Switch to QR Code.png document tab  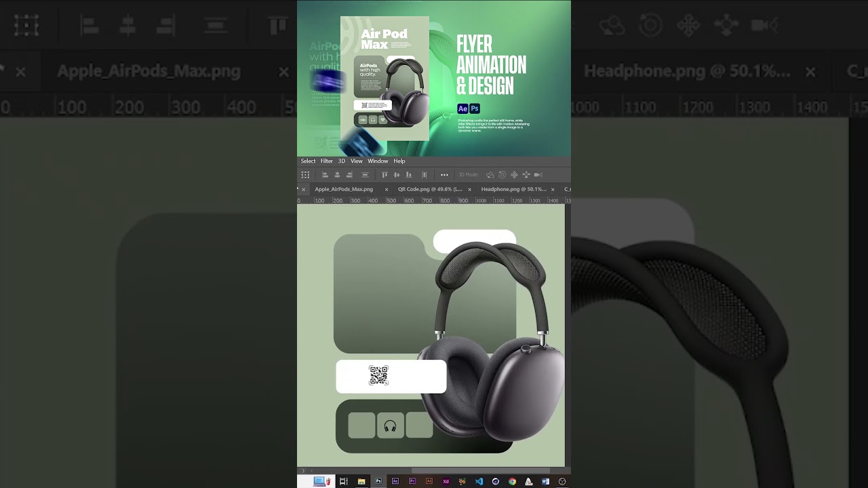(430, 190)
